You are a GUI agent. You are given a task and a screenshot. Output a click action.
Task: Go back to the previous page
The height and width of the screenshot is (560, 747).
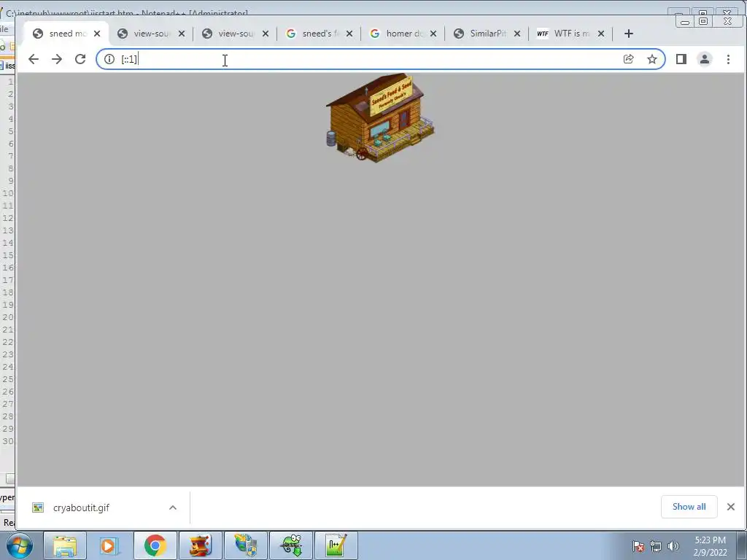[34, 59]
